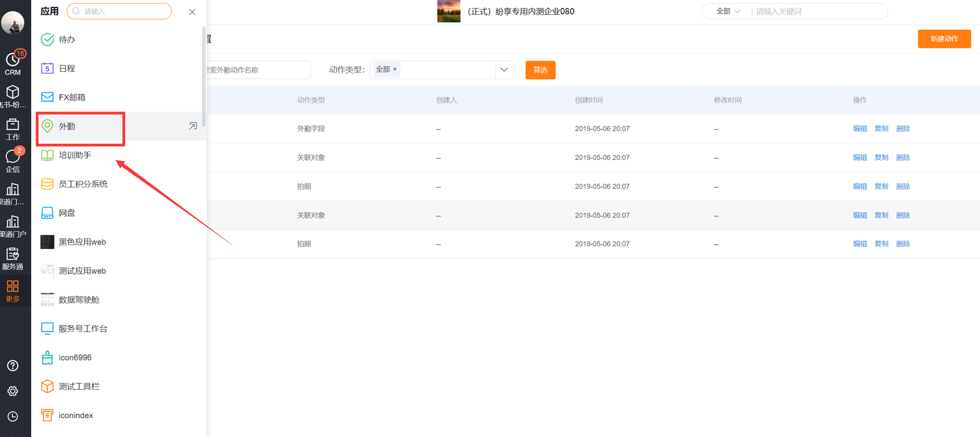Open the 全部 search scope dropdown
The width and height of the screenshot is (980, 437).
click(728, 12)
